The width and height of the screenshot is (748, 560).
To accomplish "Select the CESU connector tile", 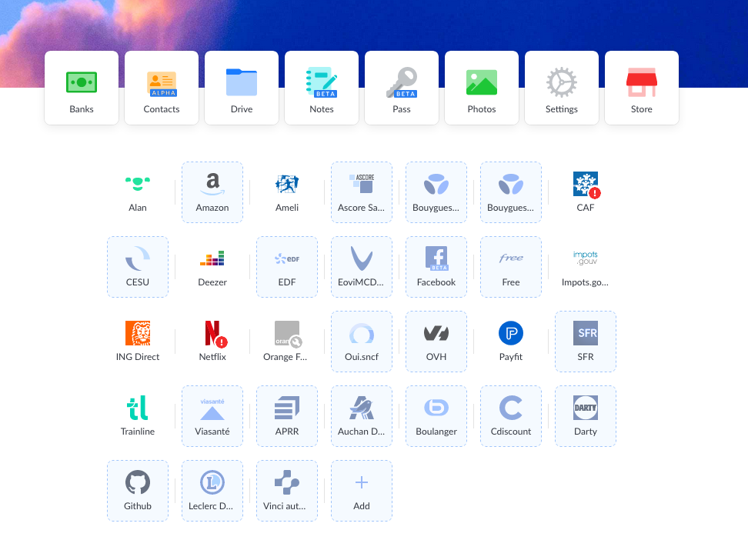I will (138, 267).
